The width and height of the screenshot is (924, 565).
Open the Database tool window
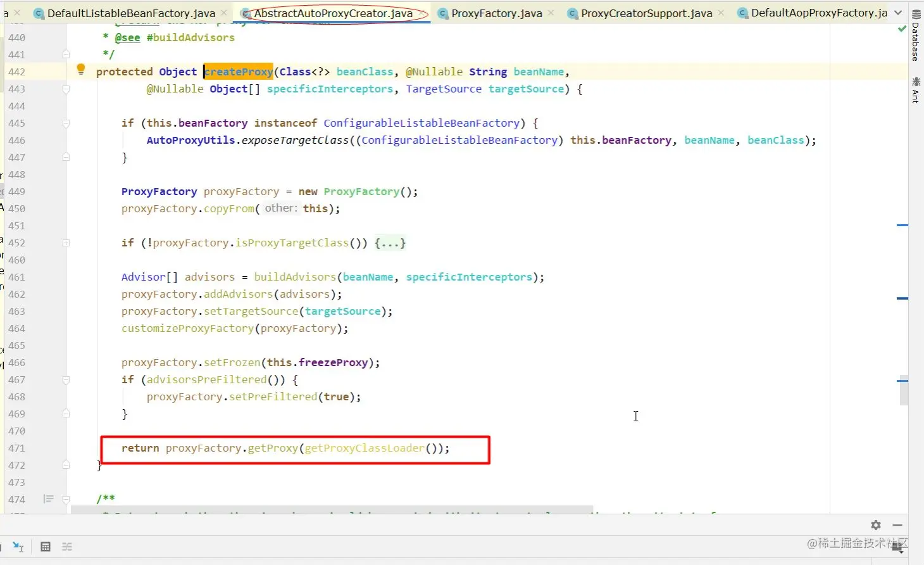[916, 36]
